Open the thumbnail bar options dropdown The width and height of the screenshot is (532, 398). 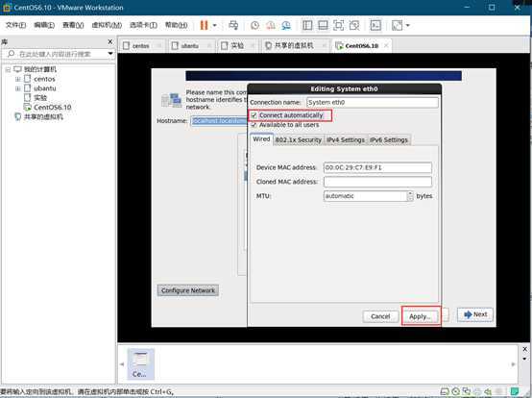tap(524, 359)
